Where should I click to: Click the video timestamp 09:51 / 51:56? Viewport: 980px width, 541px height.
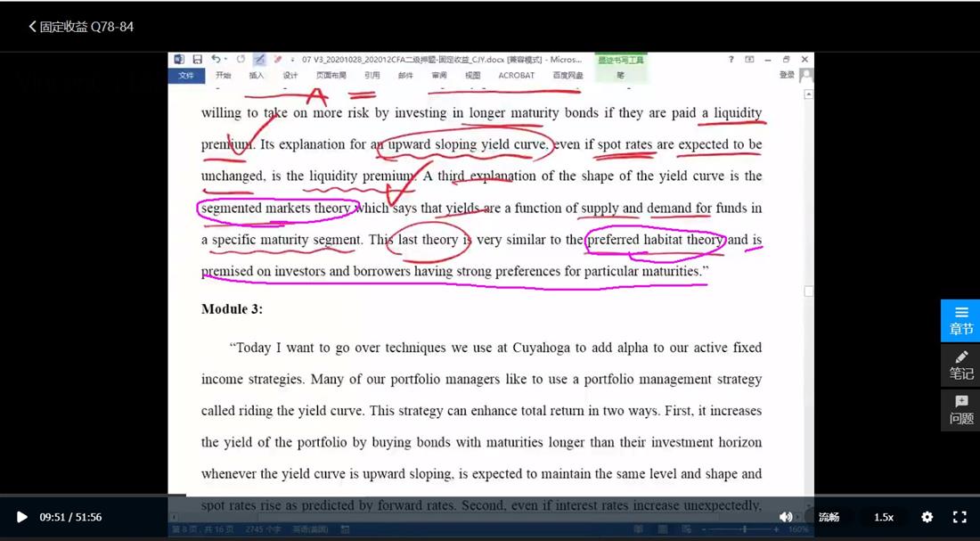click(70, 517)
